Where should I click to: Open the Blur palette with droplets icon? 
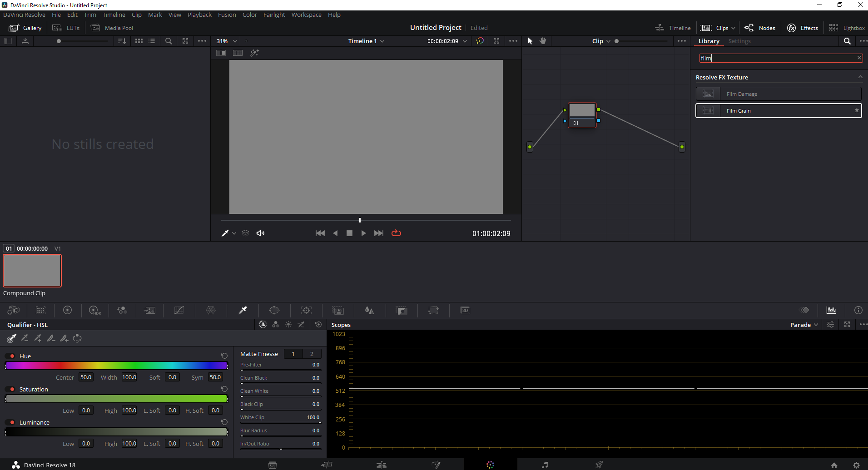pos(369,310)
